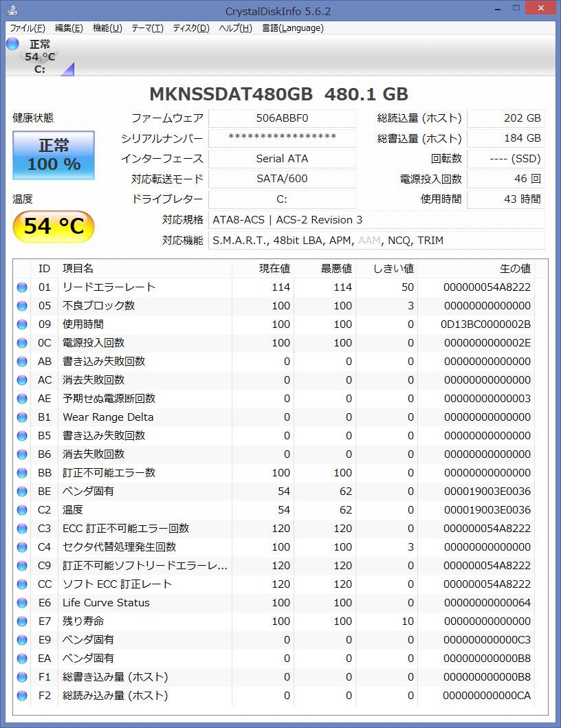Open the 編集(E) menu
Viewport: 561px width, 728px height.
[x=69, y=28]
